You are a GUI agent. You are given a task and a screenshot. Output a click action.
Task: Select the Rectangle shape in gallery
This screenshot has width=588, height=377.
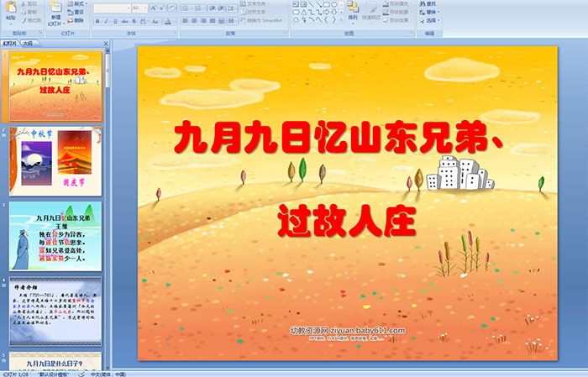tap(326, 4)
